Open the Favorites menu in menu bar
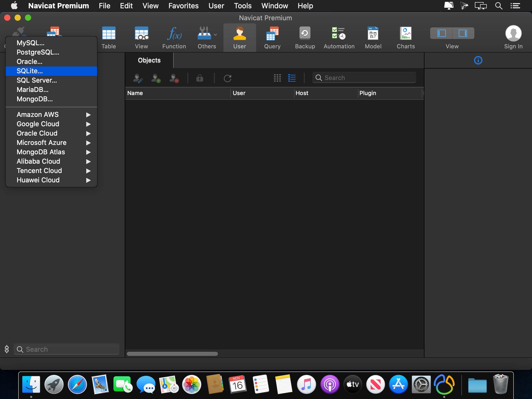Image resolution: width=532 pixels, height=399 pixels. click(183, 6)
